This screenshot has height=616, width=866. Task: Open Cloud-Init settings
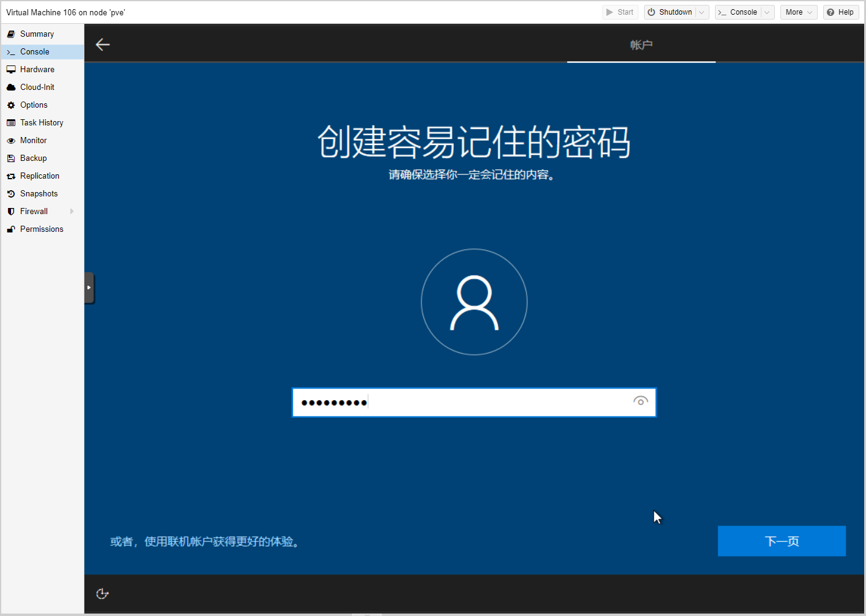[37, 87]
